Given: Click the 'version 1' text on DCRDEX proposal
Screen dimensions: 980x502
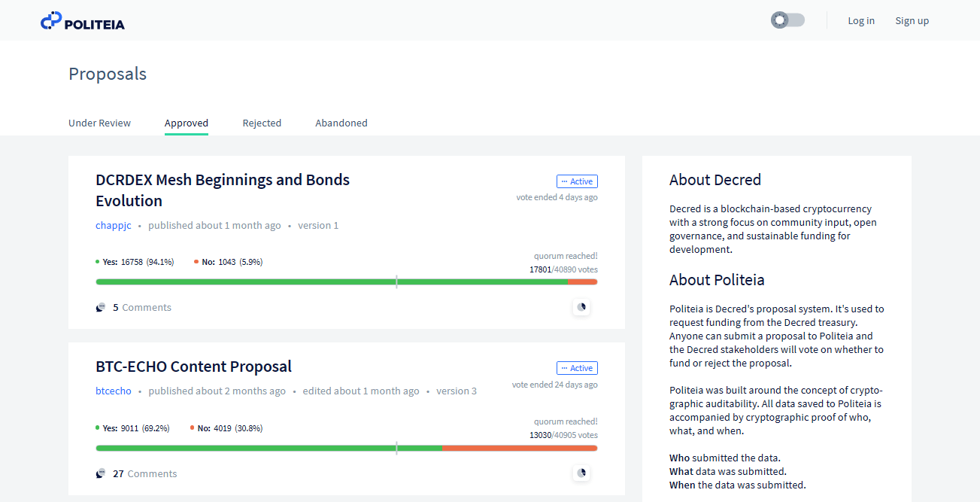Looking at the screenshot, I should pos(318,225).
